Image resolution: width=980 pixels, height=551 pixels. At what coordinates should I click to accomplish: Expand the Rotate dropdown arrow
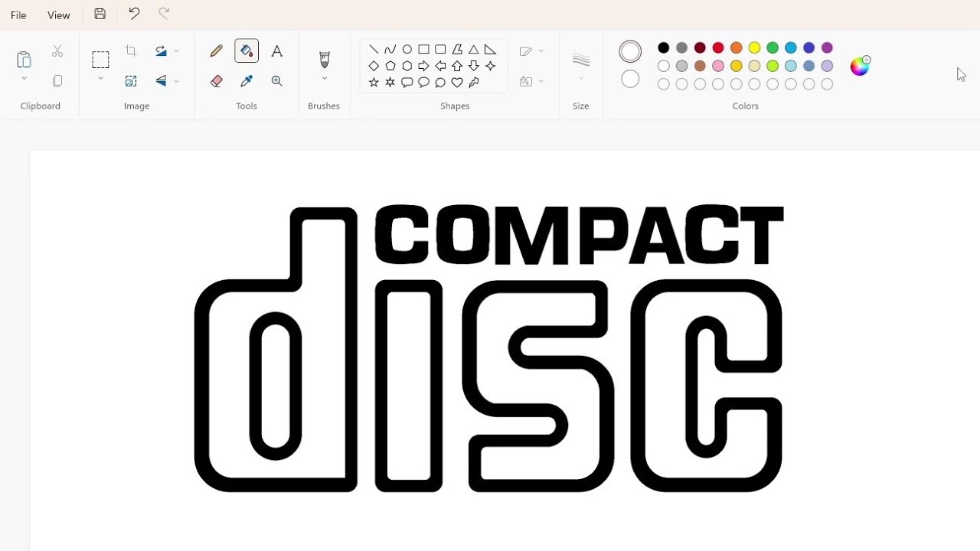[x=176, y=51]
